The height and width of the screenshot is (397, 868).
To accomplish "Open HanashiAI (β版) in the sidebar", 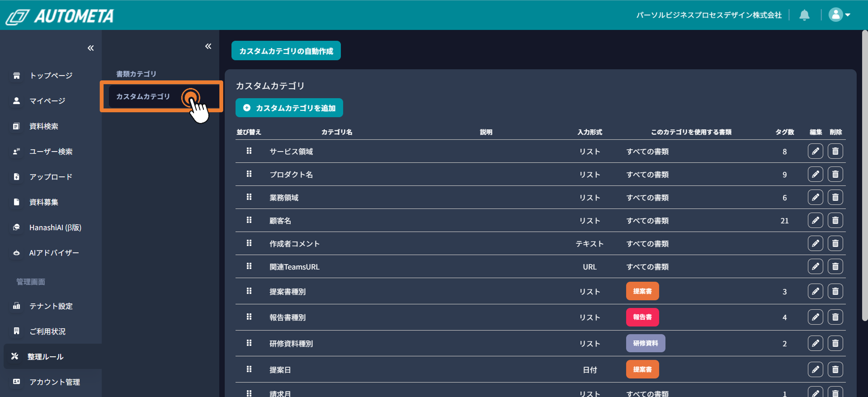I will tap(55, 228).
